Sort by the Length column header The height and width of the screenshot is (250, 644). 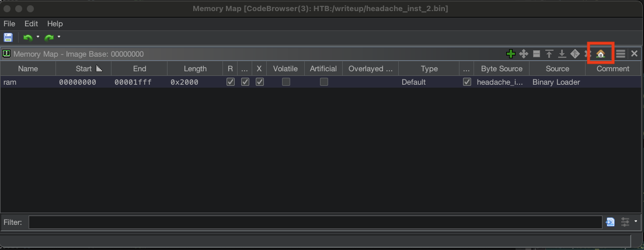click(x=195, y=69)
